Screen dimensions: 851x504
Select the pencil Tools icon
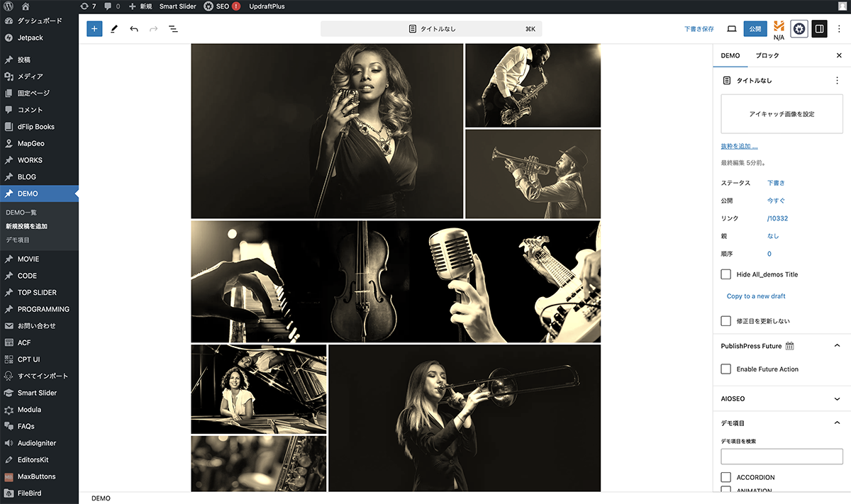[x=114, y=29]
